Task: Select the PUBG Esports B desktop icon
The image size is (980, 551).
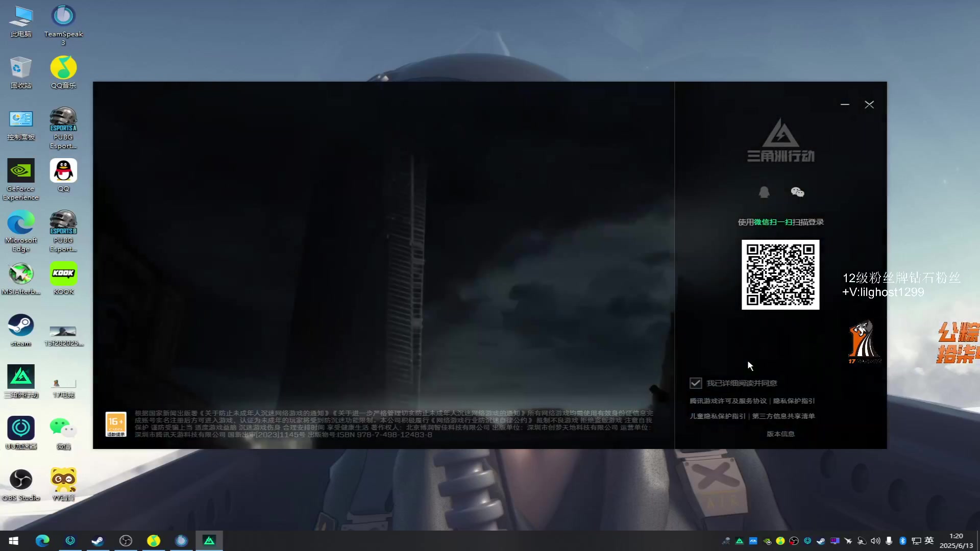Action: coord(63,232)
